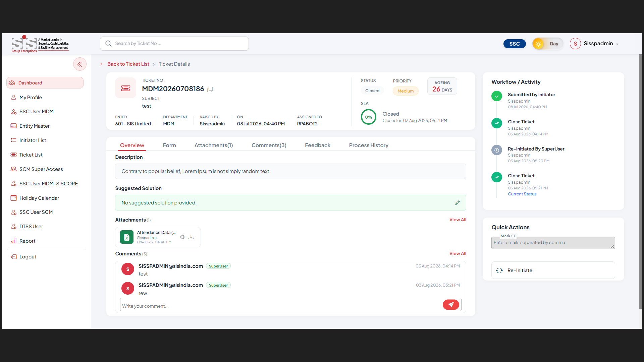Download the Attendance Data attachment
Screen dimensions: 644x362
191,237
